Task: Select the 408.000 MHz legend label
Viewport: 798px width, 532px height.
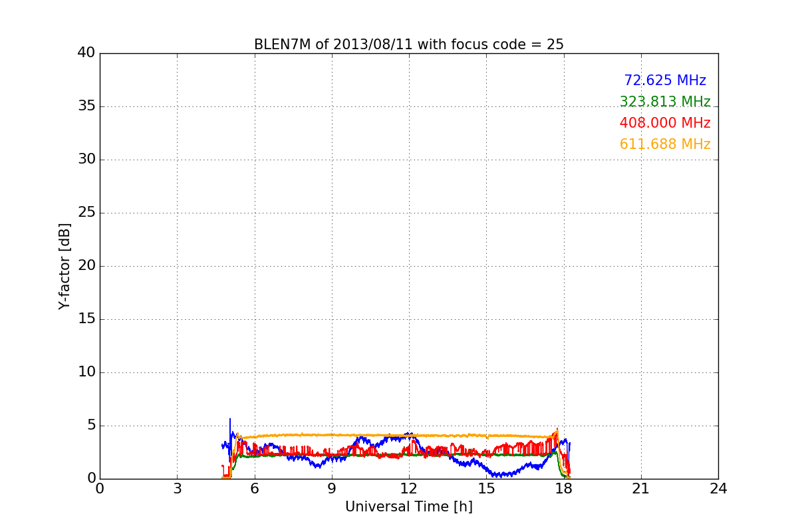Action: point(665,123)
